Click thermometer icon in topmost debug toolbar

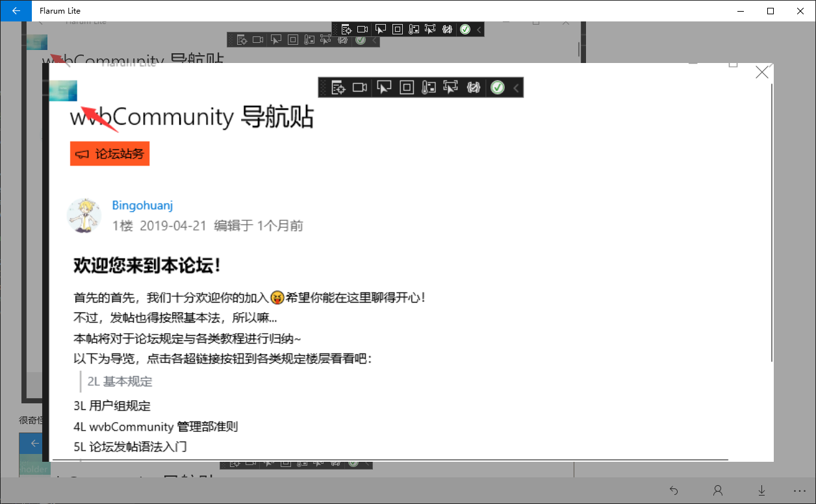point(414,29)
